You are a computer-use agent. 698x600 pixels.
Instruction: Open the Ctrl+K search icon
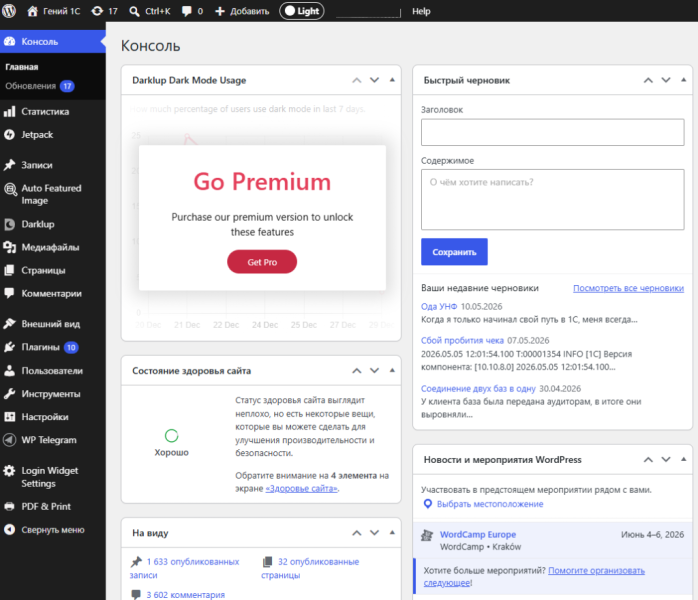pyautogui.click(x=134, y=11)
